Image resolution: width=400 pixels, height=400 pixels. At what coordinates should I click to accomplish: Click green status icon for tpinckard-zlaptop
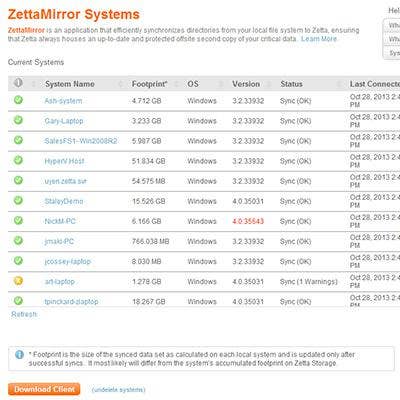[18, 301]
